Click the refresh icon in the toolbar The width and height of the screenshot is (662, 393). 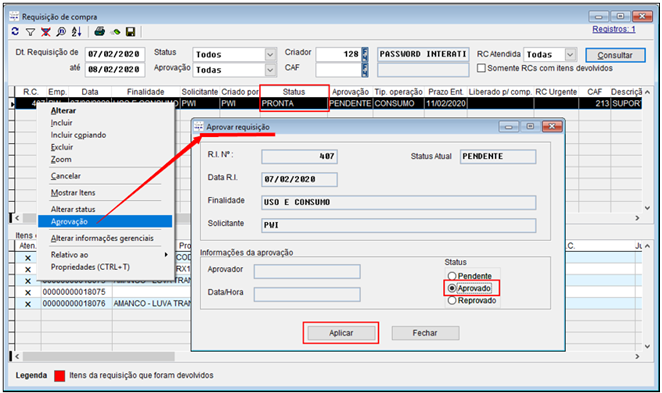[15, 32]
